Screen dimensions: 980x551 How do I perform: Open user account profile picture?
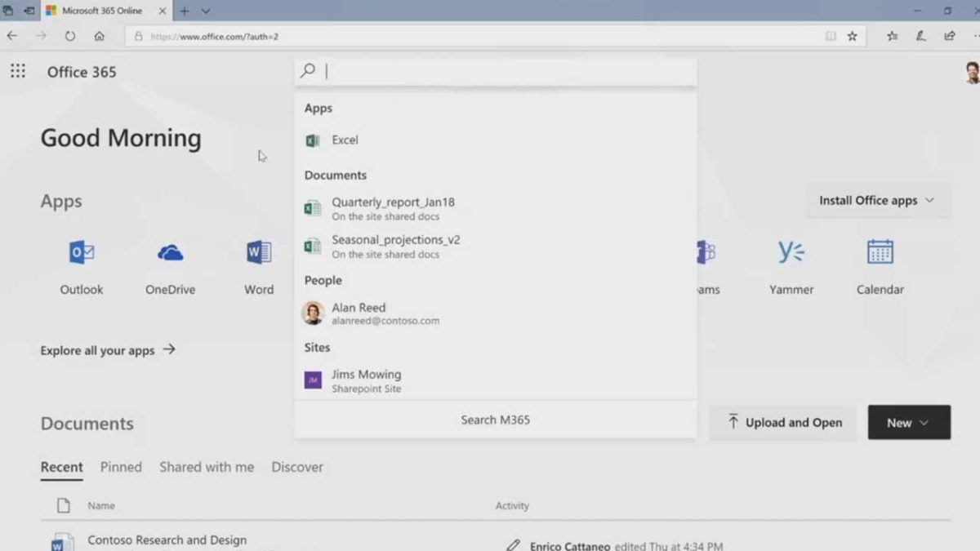pos(972,72)
